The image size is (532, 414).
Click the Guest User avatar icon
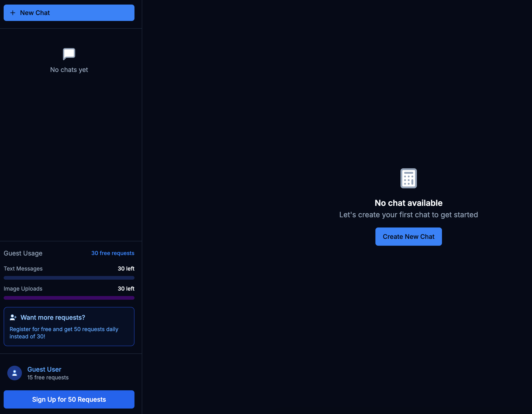pyautogui.click(x=15, y=373)
